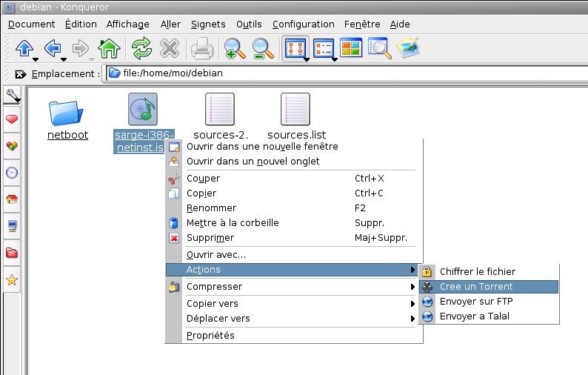This screenshot has height=375, width=588.
Task: Open the icon view mode dropdown arrow
Action: pyautogui.click(x=307, y=60)
